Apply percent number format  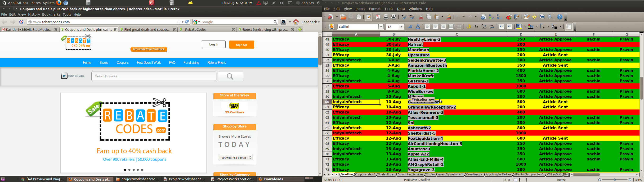point(477,27)
